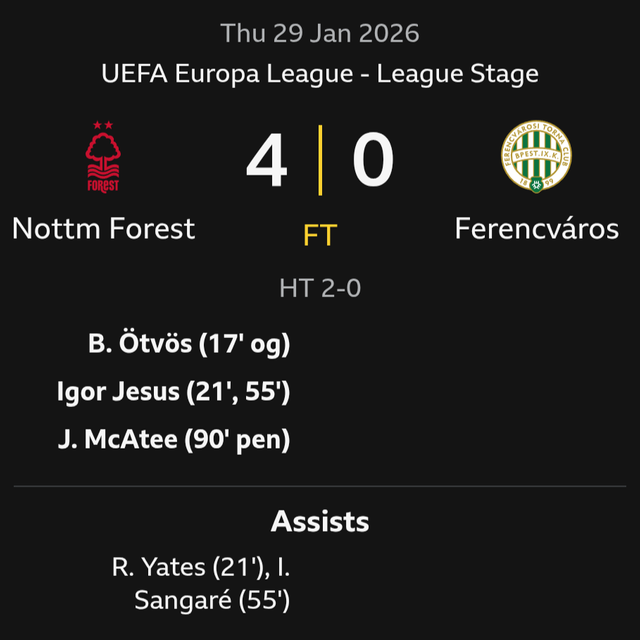Screen dimensions: 640x640
Task: Select the match date Thu 29 Jan 2026
Action: point(320,33)
